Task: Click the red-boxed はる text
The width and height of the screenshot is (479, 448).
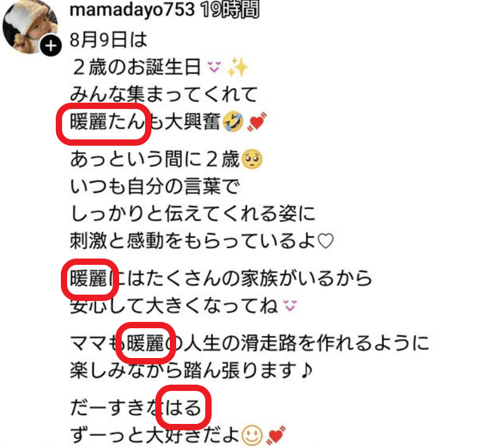Action: click(183, 407)
